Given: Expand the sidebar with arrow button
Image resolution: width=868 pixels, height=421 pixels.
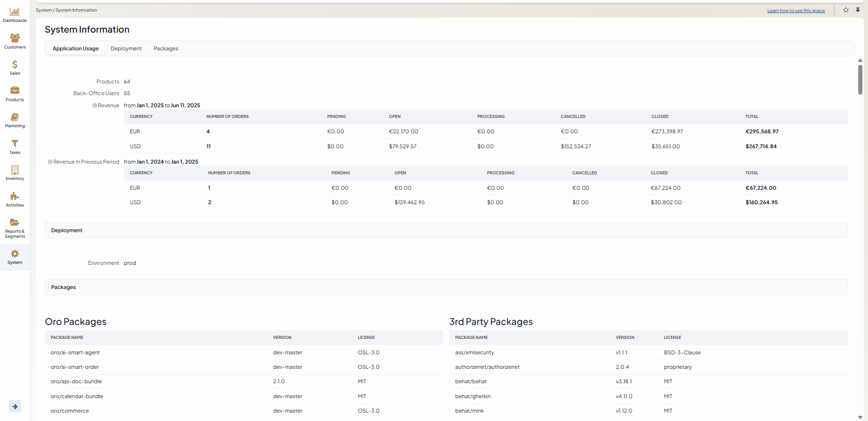Looking at the screenshot, I should click(x=15, y=407).
